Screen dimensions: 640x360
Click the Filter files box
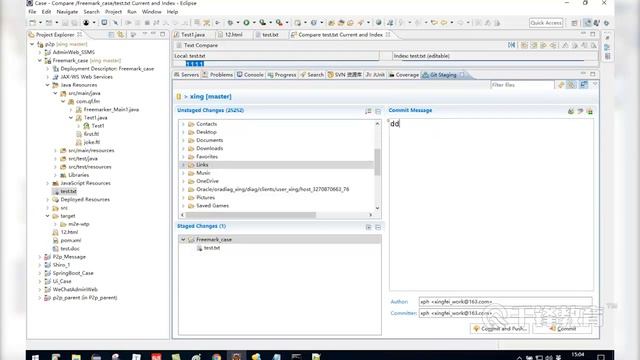522,85
